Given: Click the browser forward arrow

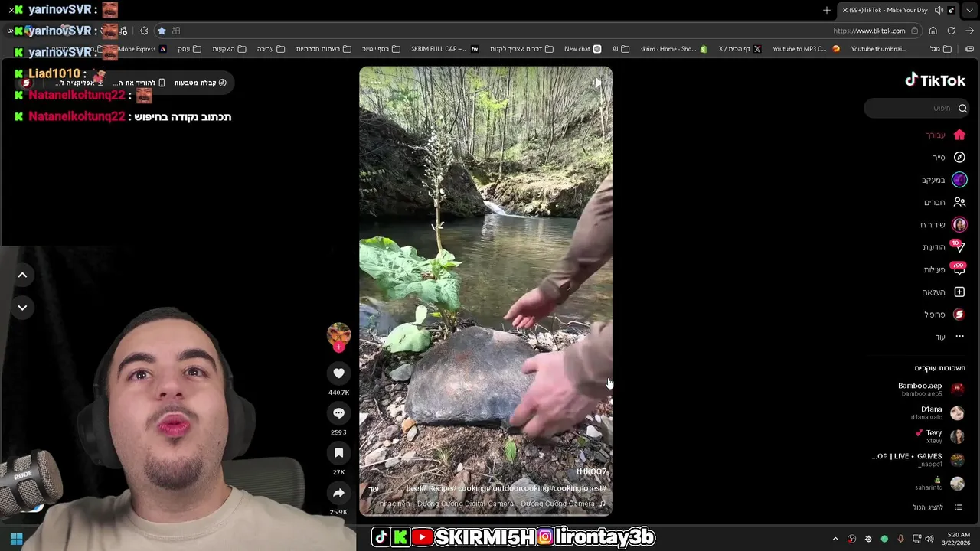Looking at the screenshot, I should click(x=969, y=31).
